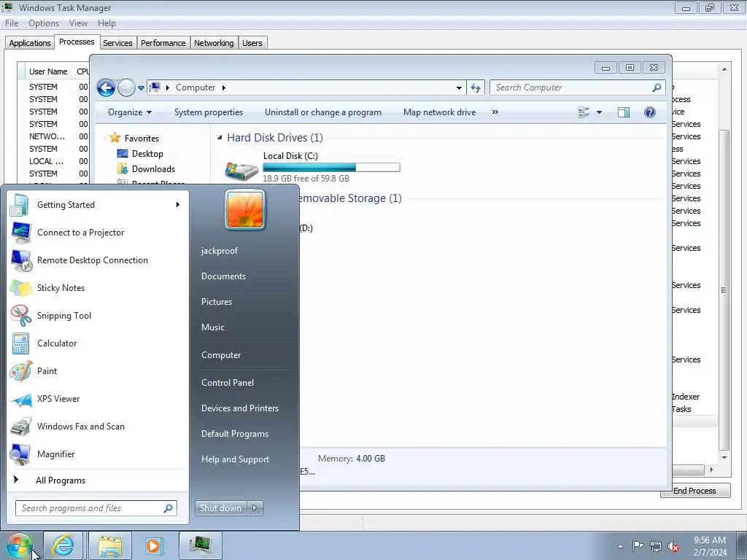Click Local Disk C: capacity bar
The width and height of the screenshot is (747, 560).
331,167
